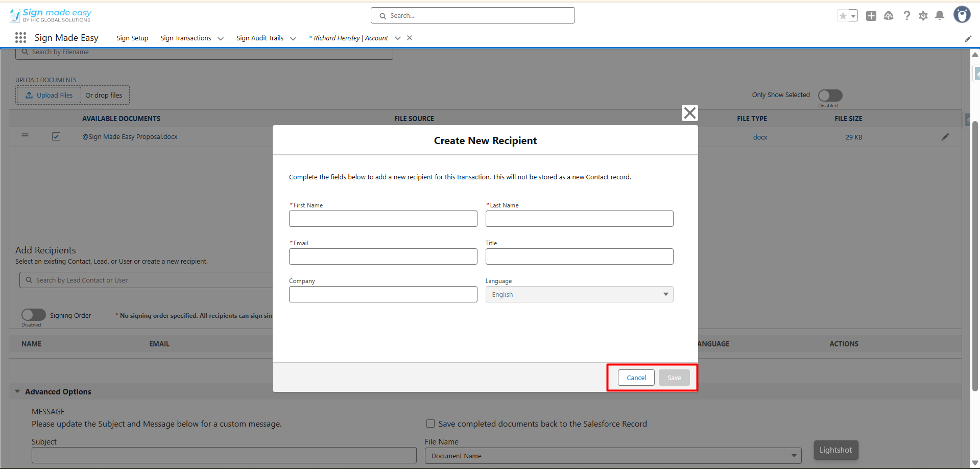
Task: Open the Richard Hensley tab options chevron
Action: click(x=398, y=38)
